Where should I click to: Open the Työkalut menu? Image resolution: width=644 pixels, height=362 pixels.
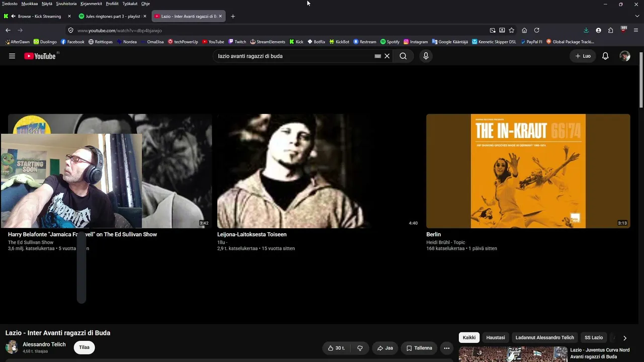(x=130, y=4)
